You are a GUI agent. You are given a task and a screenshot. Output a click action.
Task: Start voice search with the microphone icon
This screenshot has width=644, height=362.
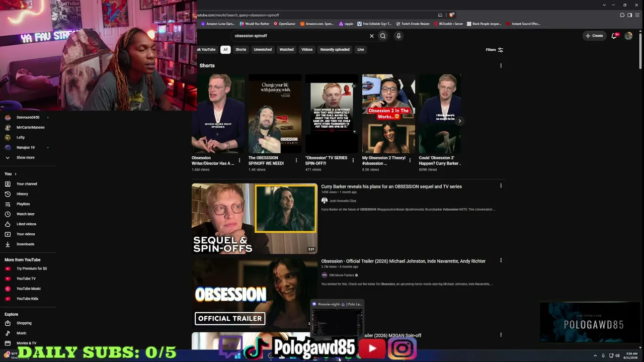coord(398,36)
